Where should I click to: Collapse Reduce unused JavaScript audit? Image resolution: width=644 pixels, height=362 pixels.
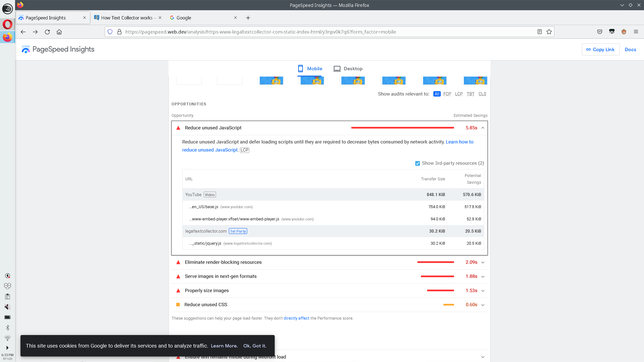pyautogui.click(x=483, y=128)
